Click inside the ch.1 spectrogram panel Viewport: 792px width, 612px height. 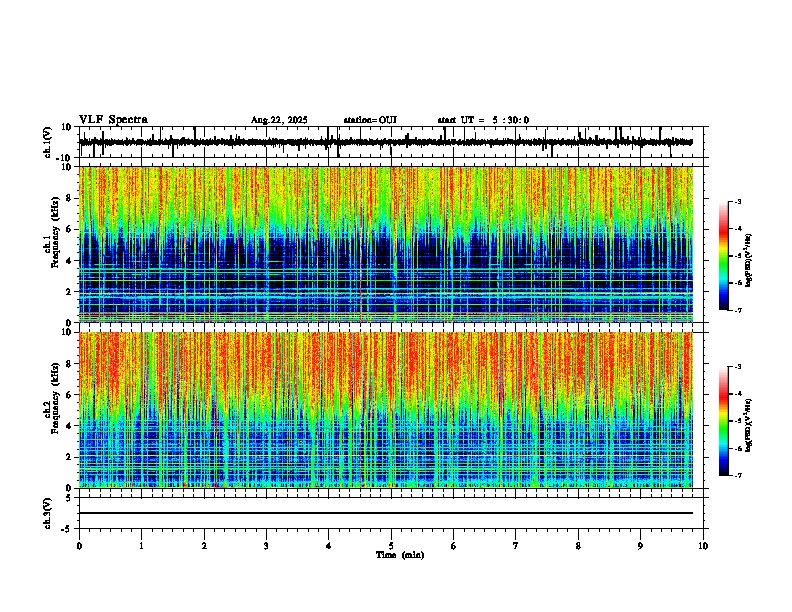(x=385, y=244)
